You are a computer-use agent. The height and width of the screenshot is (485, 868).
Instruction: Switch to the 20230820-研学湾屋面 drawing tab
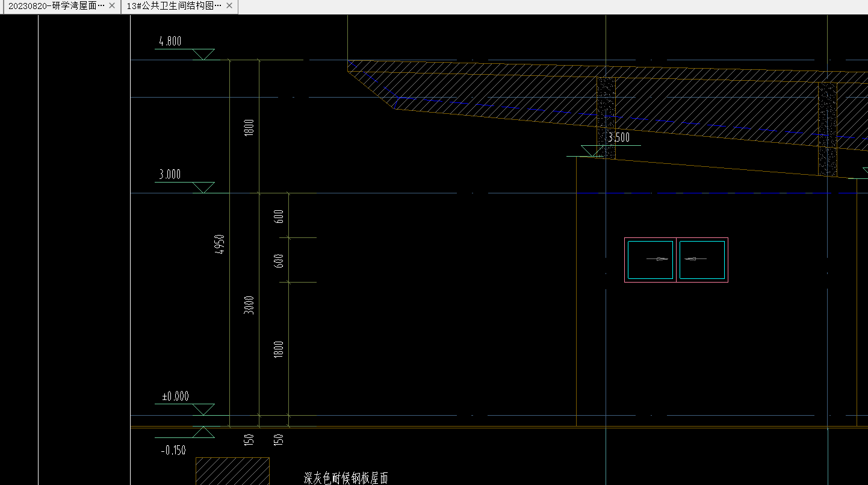click(x=55, y=5)
